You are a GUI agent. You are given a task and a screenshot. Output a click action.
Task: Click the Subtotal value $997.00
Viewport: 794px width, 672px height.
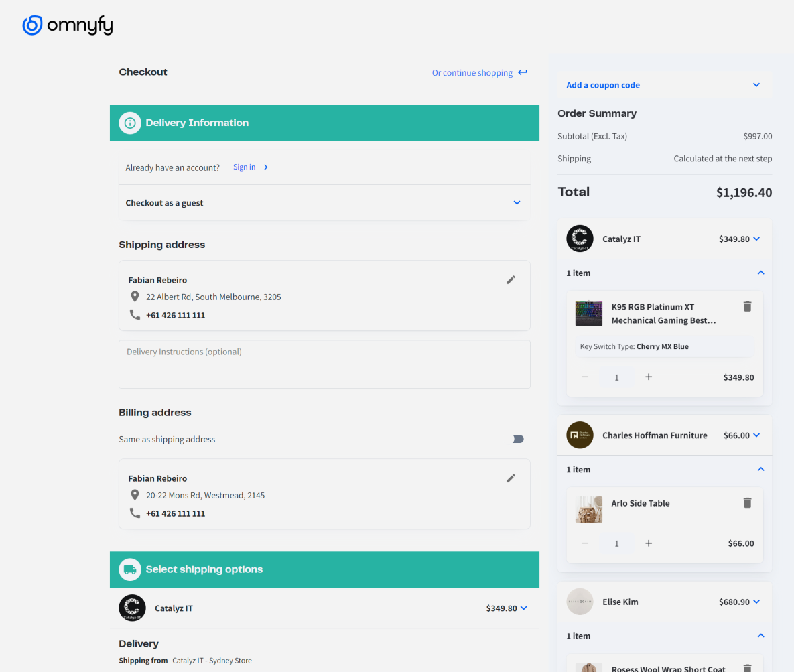758,136
